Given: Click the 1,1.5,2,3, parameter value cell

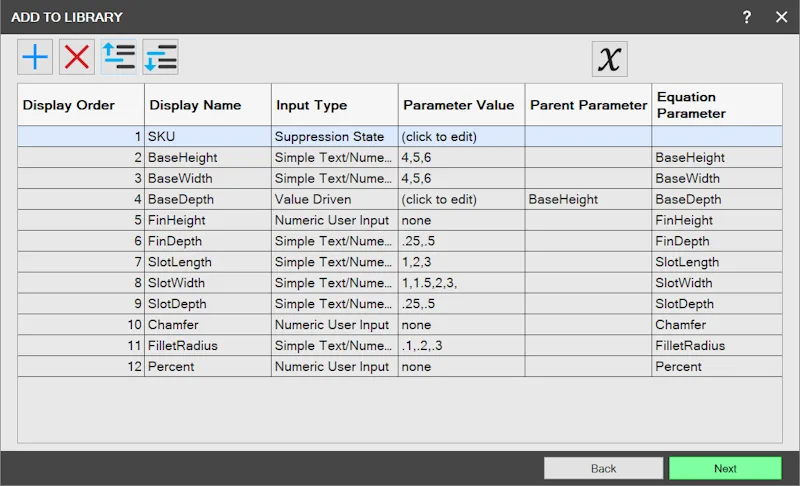Looking at the screenshot, I should tap(461, 283).
